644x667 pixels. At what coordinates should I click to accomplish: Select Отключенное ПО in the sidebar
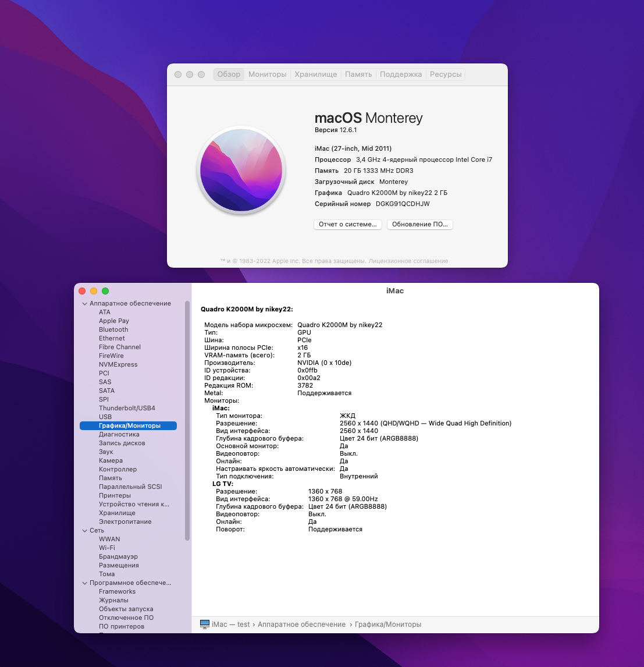pos(126,618)
